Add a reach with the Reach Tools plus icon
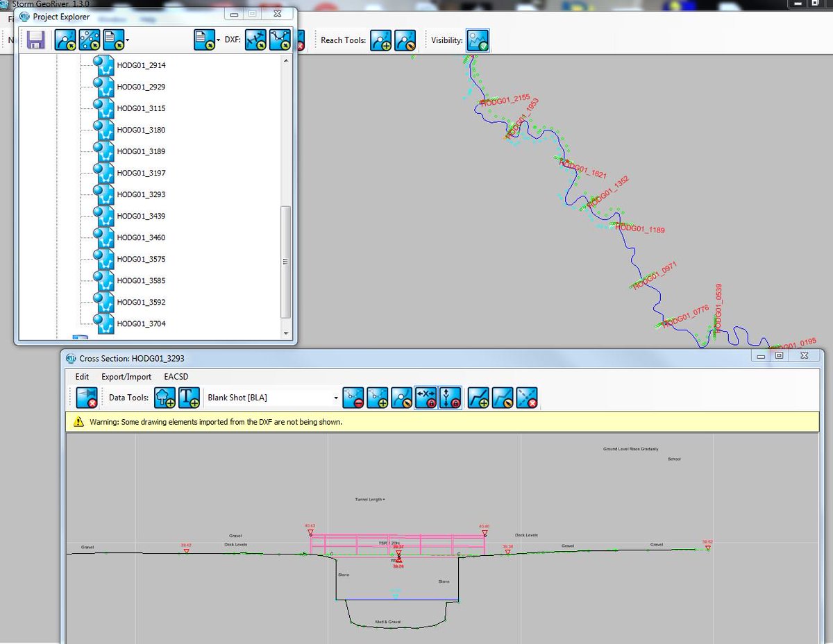 (x=381, y=40)
